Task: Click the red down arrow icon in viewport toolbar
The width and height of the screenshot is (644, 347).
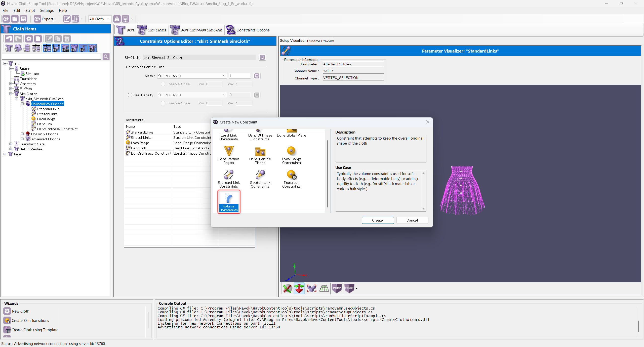Action: [299, 288]
